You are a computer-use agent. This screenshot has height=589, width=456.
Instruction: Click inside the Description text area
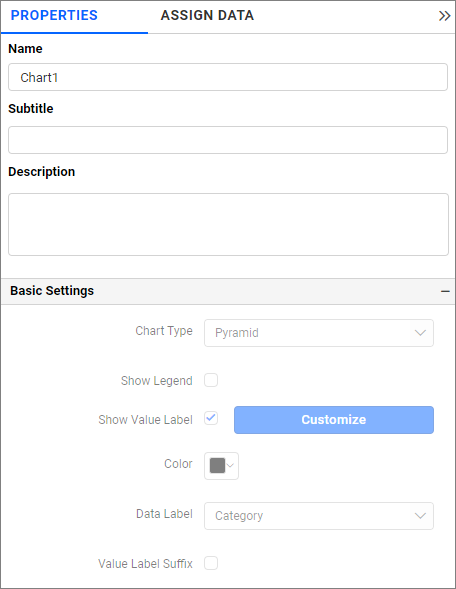(228, 224)
